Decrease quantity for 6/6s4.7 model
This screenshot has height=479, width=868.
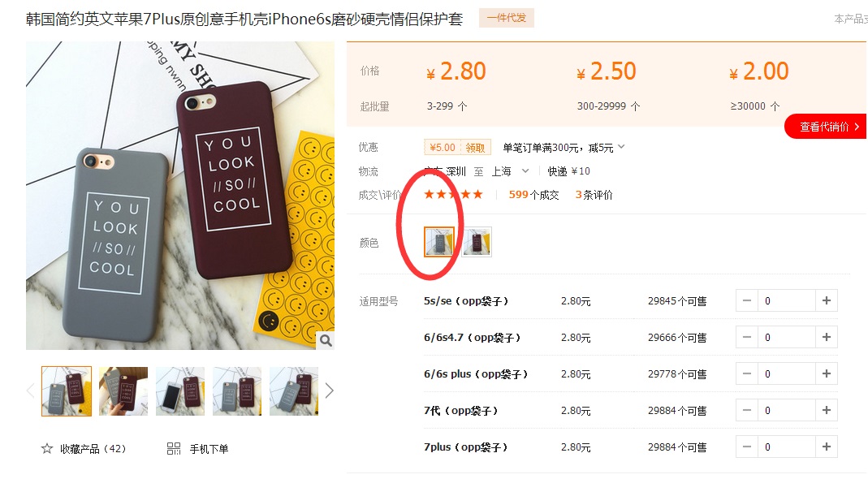(x=747, y=337)
